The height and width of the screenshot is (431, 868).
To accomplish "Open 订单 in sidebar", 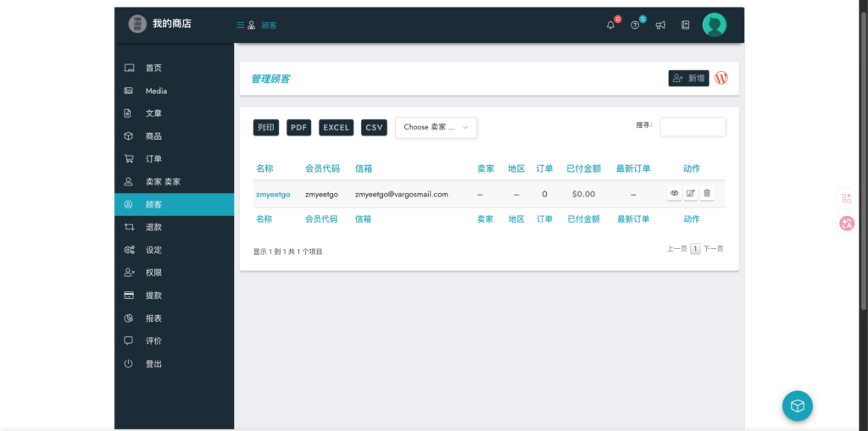I will coord(174,159).
